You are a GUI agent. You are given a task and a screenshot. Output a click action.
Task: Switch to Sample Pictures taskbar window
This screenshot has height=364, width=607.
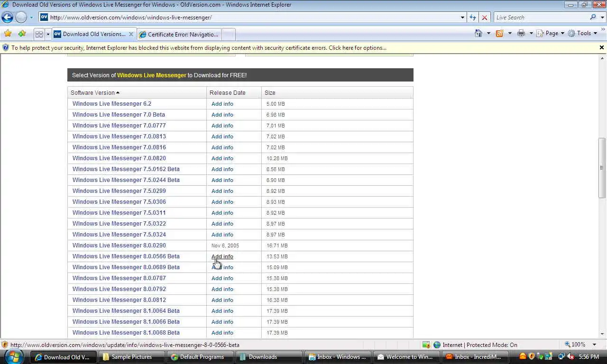pyautogui.click(x=131, y=357)
